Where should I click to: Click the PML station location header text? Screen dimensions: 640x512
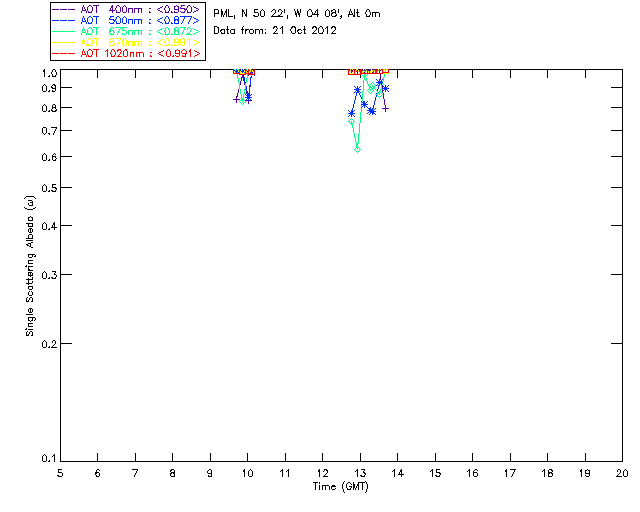[x=297, y=14]
